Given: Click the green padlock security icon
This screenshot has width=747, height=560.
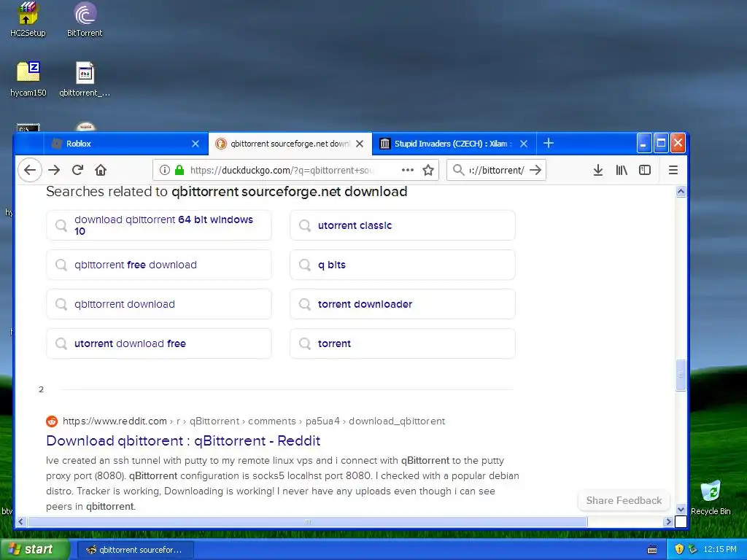Looking at the screenshot, I should 179,170.
